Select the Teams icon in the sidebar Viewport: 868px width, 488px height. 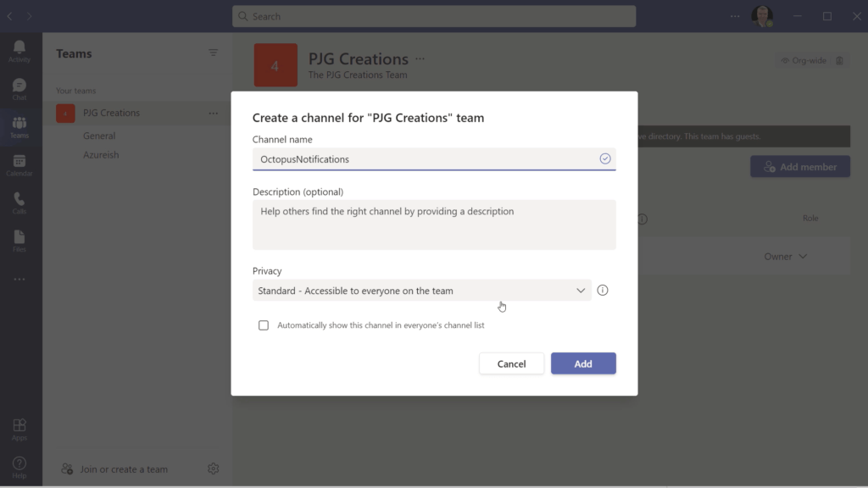19,127
